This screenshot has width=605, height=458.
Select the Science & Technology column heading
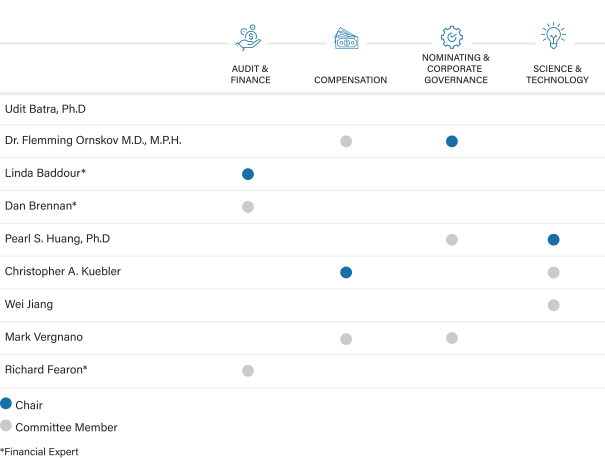[557, 74]
